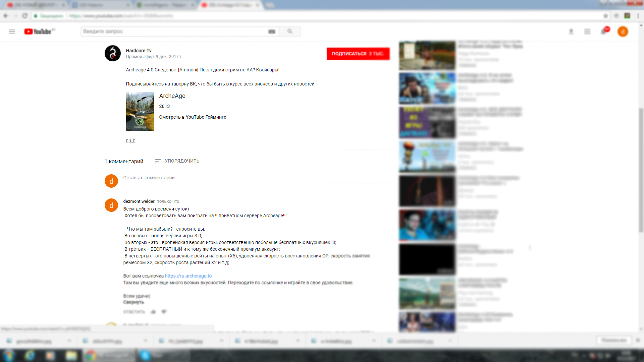644x362 pixels.
Task: Dislike the dezmont welder comment
Action: point(164,312)
